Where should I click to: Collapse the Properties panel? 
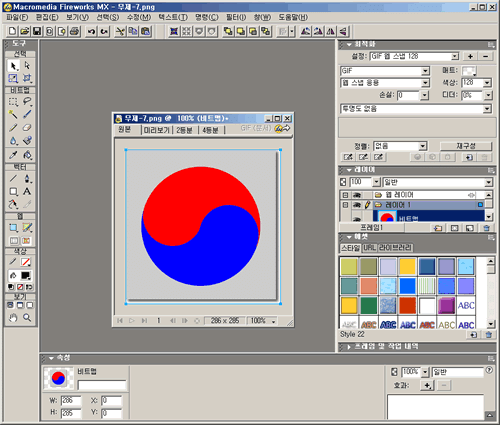click(x=51, y=358)
